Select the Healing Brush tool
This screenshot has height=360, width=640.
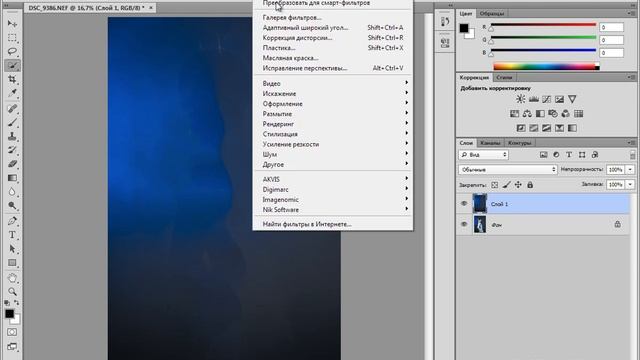pos(12,109)
